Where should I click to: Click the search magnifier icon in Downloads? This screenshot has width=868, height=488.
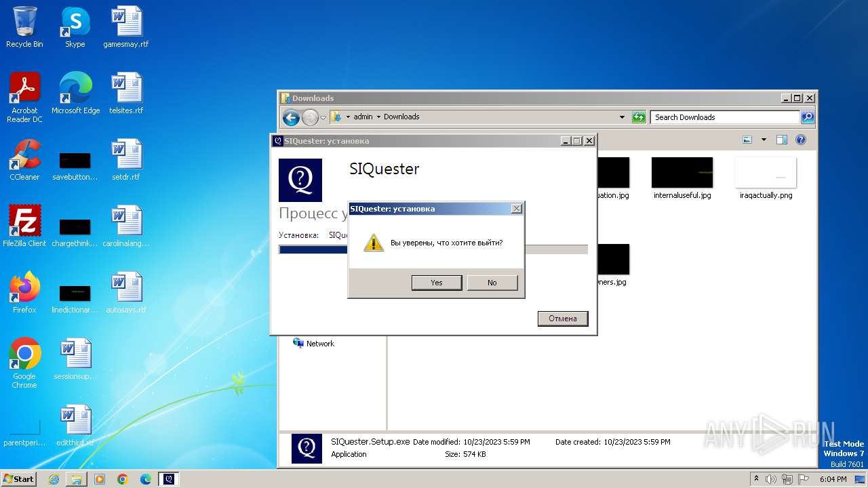[807, 117]
